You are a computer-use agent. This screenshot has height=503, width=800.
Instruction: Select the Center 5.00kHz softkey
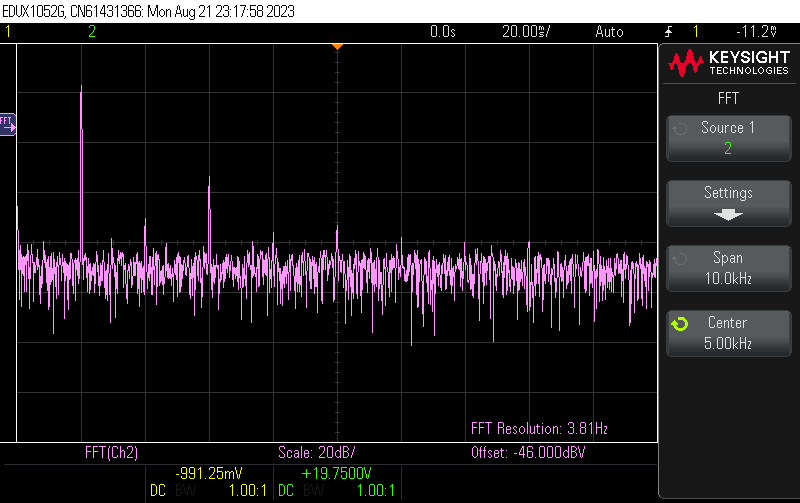click(729, 333)
